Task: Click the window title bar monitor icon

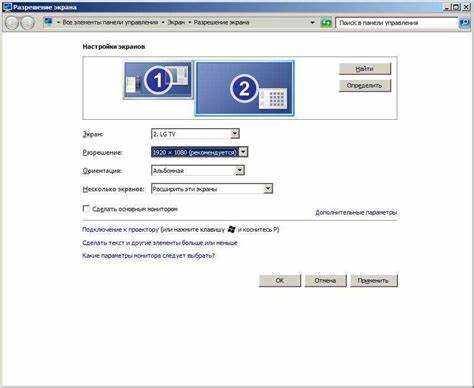Action: 7,7
